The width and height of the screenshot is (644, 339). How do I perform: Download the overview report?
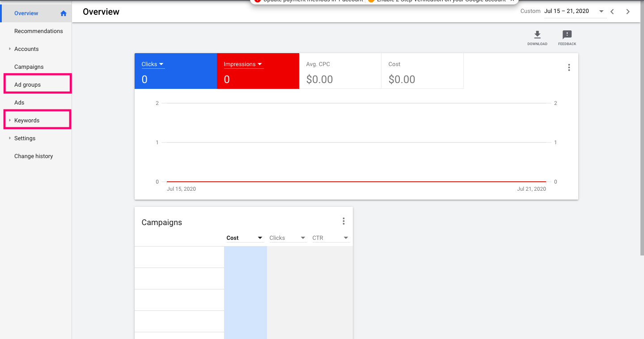tap(537, 38)
